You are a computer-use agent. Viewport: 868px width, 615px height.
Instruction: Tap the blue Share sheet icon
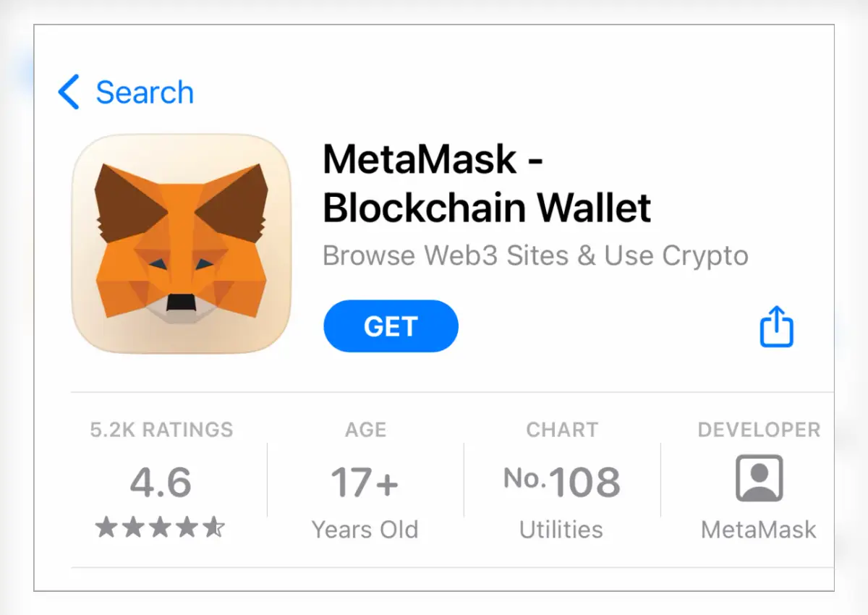pyautogui.click(x=775, y=327)
